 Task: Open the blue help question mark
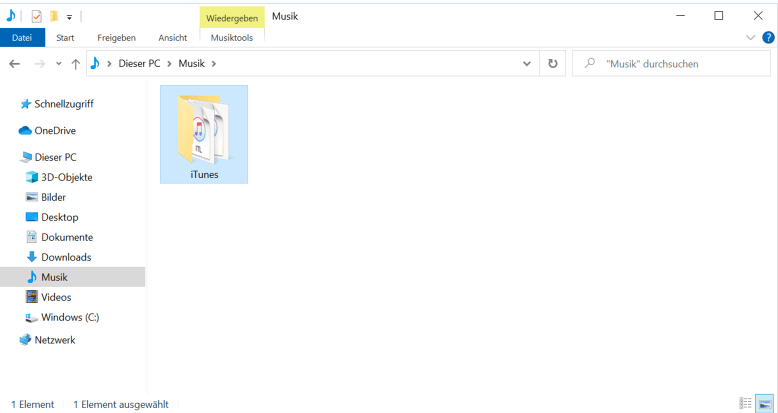point(768,37)
